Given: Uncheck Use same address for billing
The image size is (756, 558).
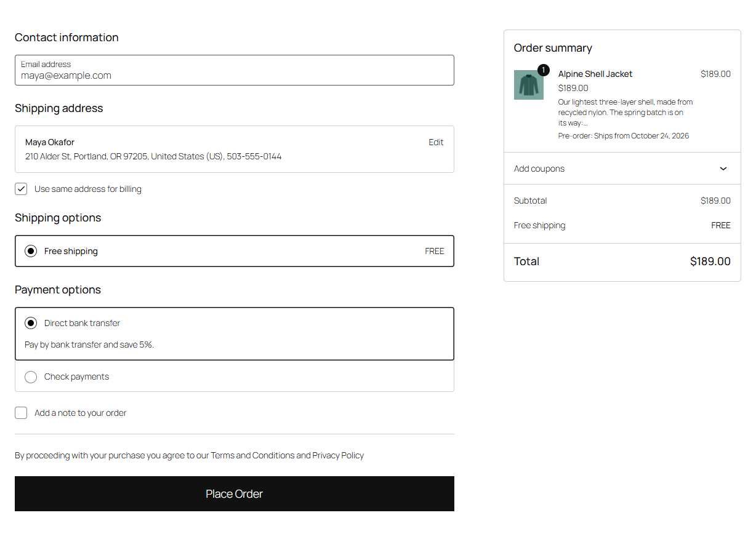Looking at the screenshot, I should [x=21, y=189].
